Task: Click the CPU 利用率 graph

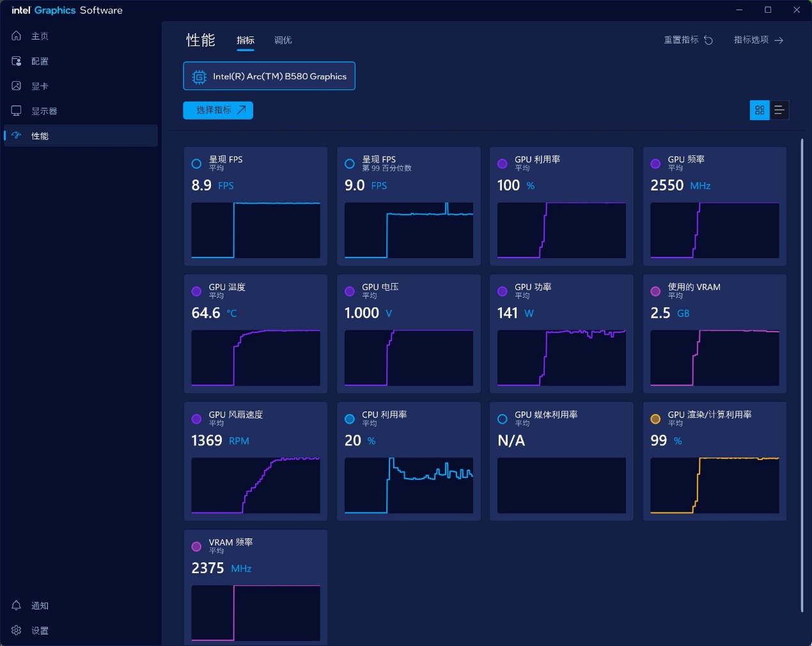Action: 409,486
